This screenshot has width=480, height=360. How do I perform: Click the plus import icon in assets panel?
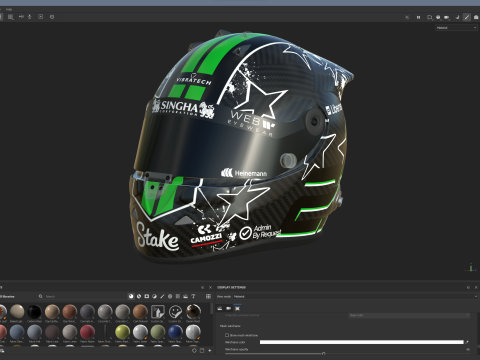[x=210, y=351]
